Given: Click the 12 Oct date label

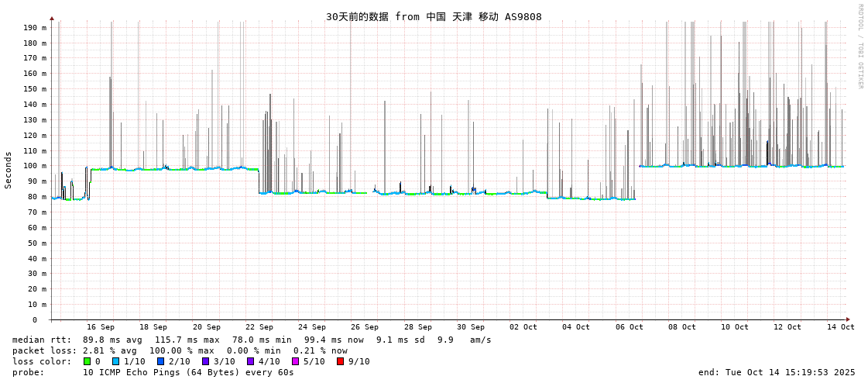Looking at the screenshot, I should pos(787,327).
